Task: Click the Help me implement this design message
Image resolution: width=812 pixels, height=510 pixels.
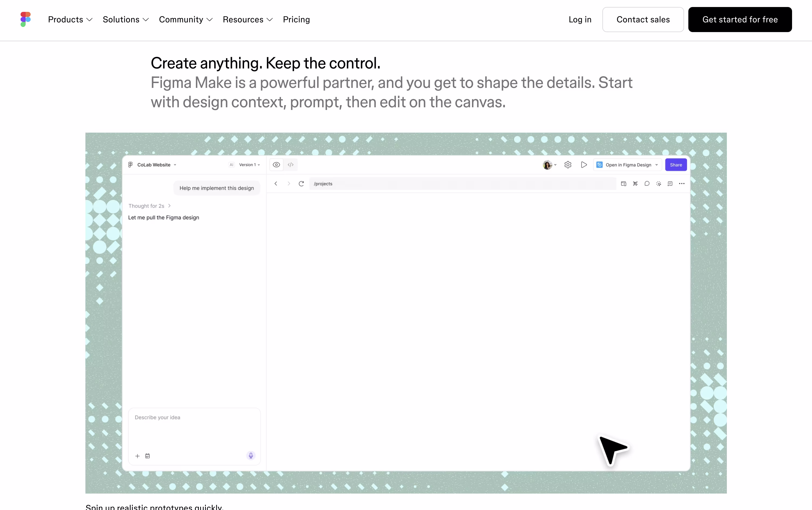Action: (x=217, y=188)
